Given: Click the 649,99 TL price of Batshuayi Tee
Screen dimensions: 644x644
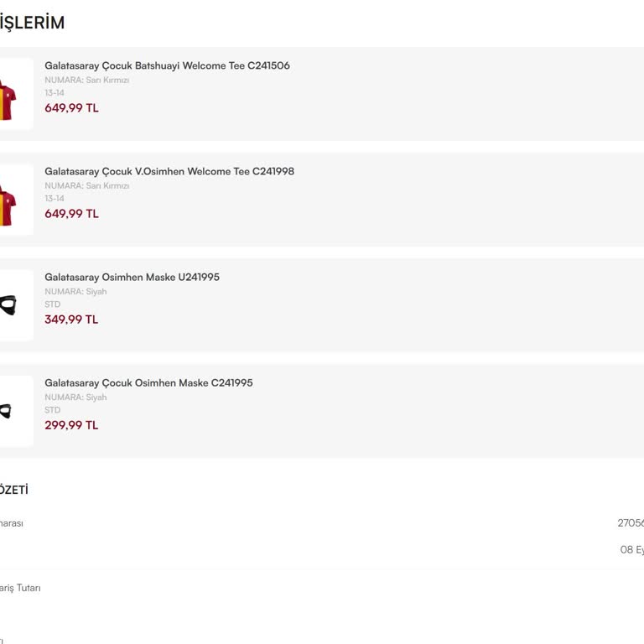Looking at the screenshot, I should point(71,108).
